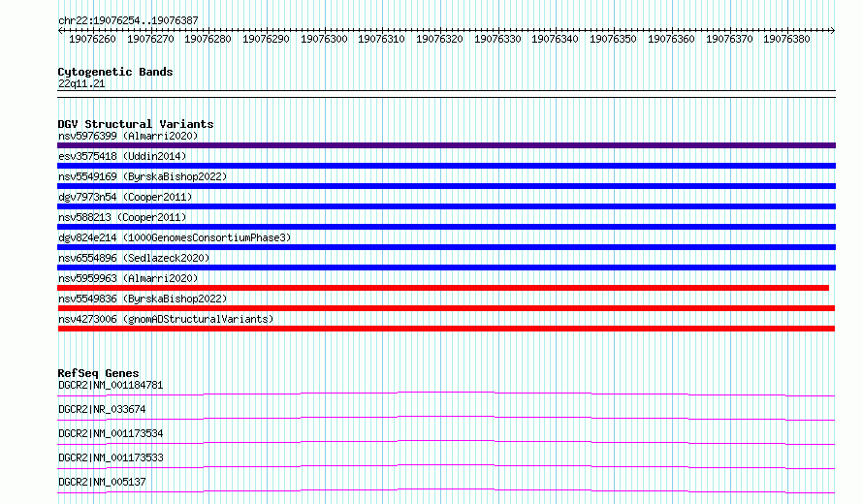Open DGCR2|NM_001173533 transcript label
The width and height of the screenshot is (863, 504).
pyautogui.click(x=111, y=457)
